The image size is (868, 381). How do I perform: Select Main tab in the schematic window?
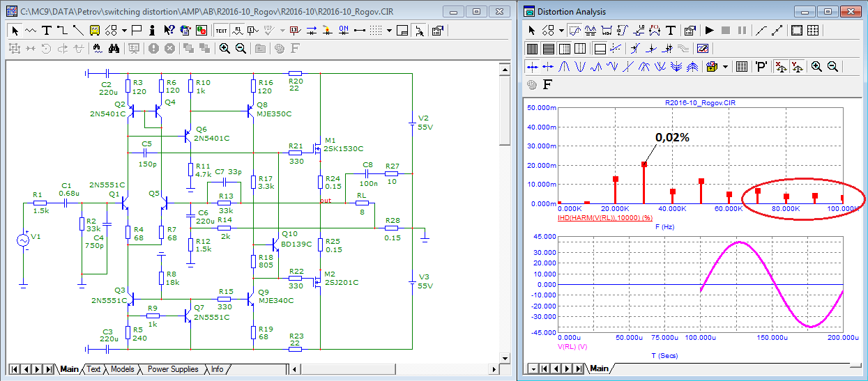pos(69,369)
